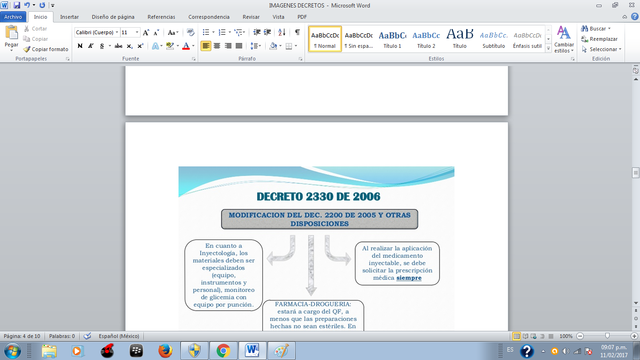Click the Cortar scissors command
Viewport: 640px width, 360px height.
pos(35,29)
